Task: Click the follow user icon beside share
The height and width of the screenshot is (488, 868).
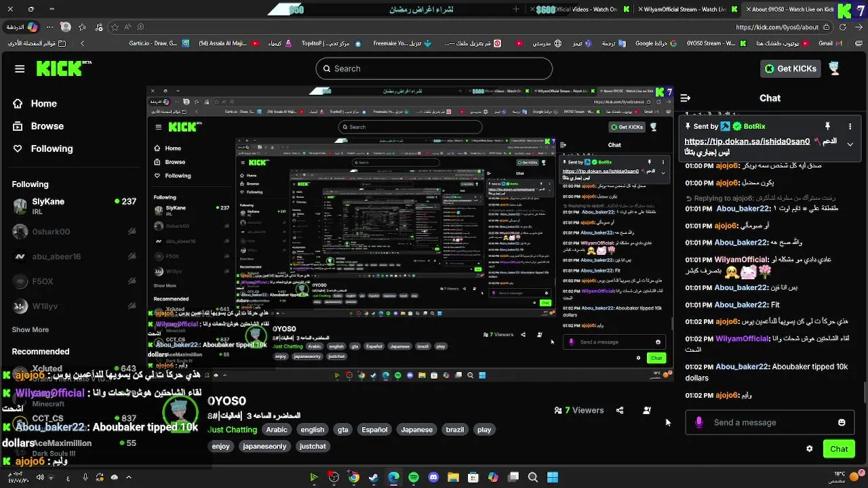Action: click(x=647, y=410)
